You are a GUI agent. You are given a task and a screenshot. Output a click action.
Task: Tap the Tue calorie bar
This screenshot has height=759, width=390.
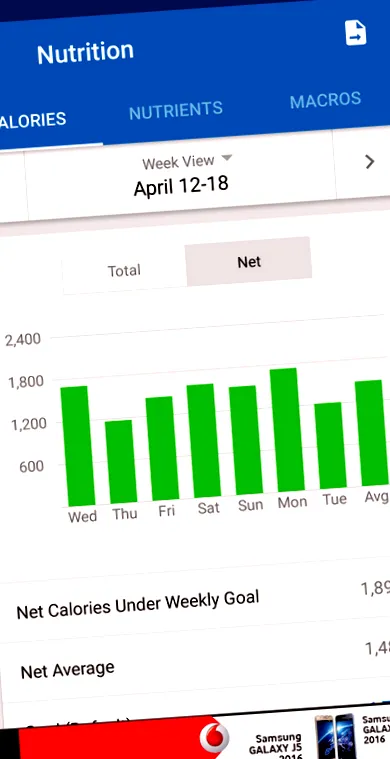[330, 445]
